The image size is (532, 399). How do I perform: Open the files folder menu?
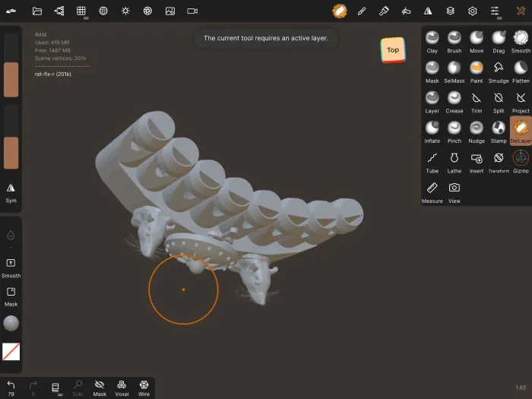(x=37, y=11)
